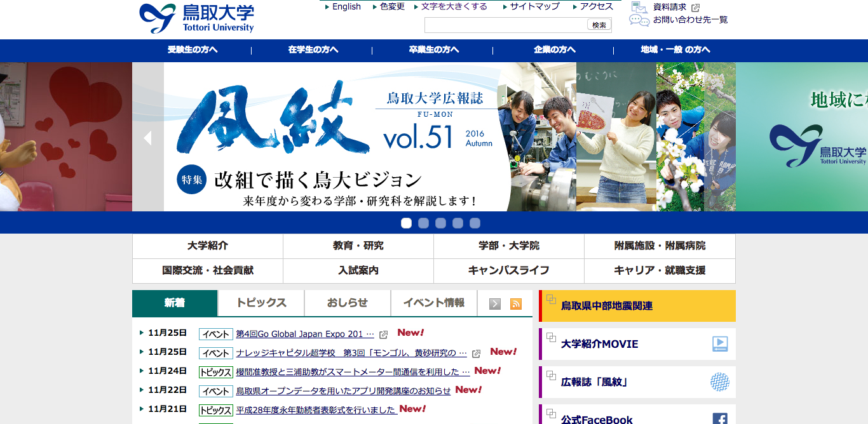The image size is (868, 424).
Task: Select the second carousel dot
Action: (x=424, y=223)
